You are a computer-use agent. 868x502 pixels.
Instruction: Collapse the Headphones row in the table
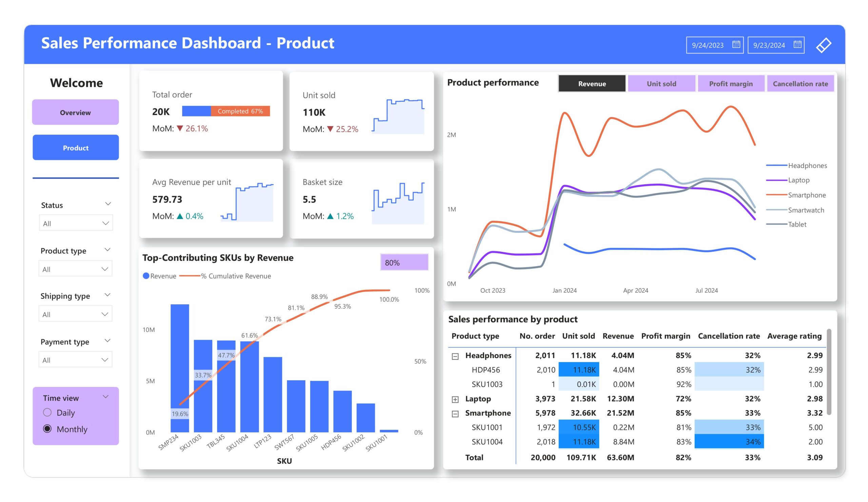click(455, 356)
